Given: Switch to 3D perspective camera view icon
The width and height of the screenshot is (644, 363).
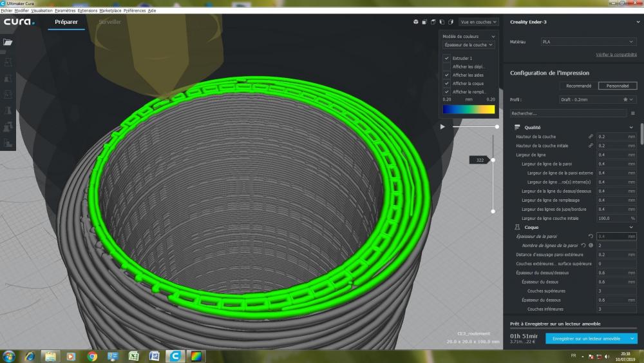Looking at the screenshot, I should click(x=415, y=22).
